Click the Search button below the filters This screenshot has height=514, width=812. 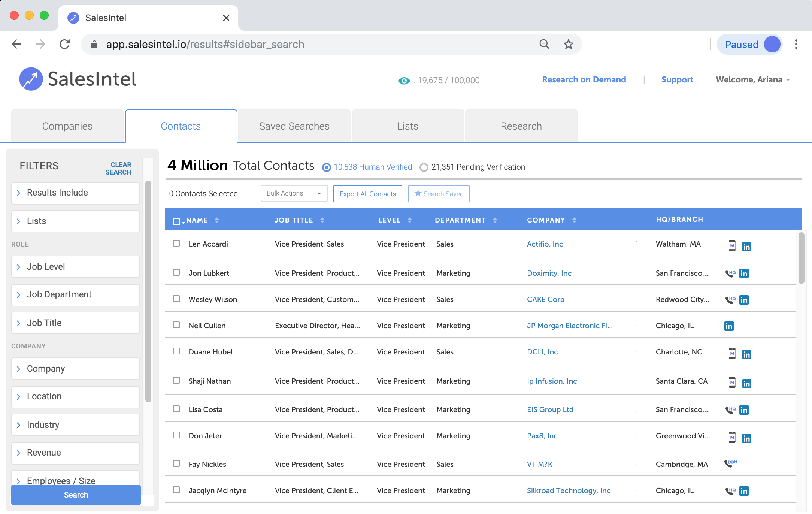click(76, 495)
